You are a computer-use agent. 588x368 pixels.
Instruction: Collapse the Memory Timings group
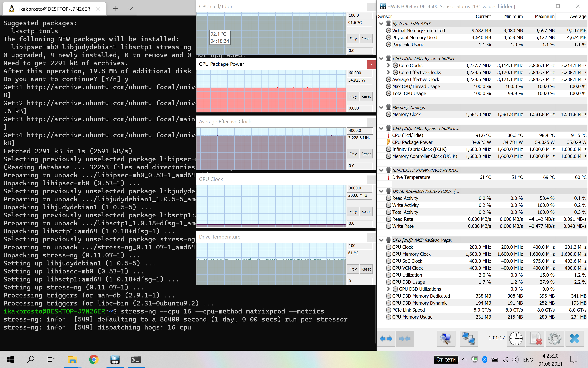pyautogui.click(x=381, y=107)
